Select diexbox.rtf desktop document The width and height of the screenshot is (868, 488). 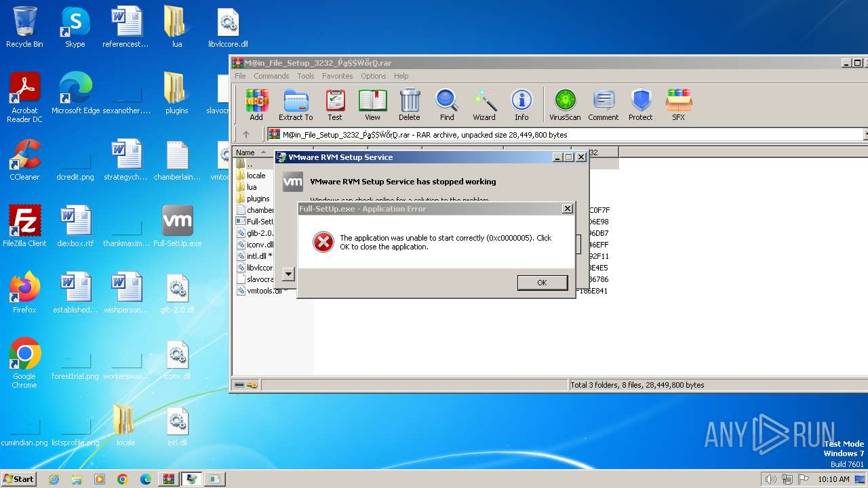[75, 226]
